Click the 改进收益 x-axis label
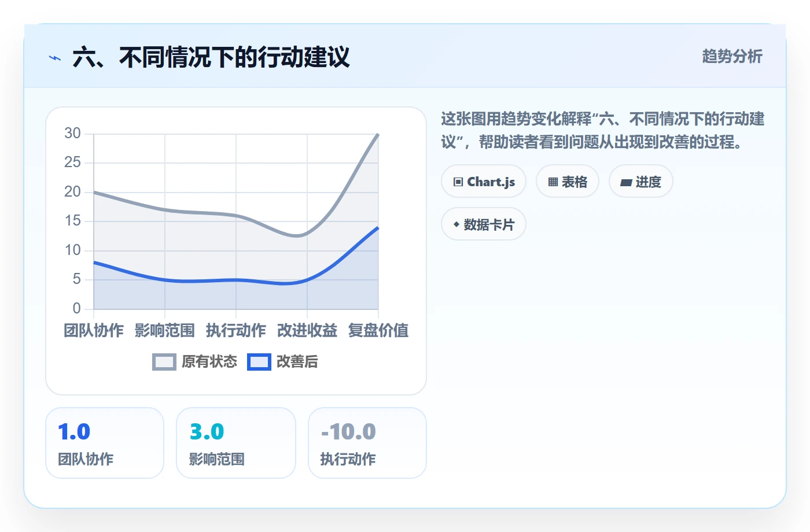Image resolution: width=810 pixels, height=532 pixels. pyautogui.click(x=307, y=331)
